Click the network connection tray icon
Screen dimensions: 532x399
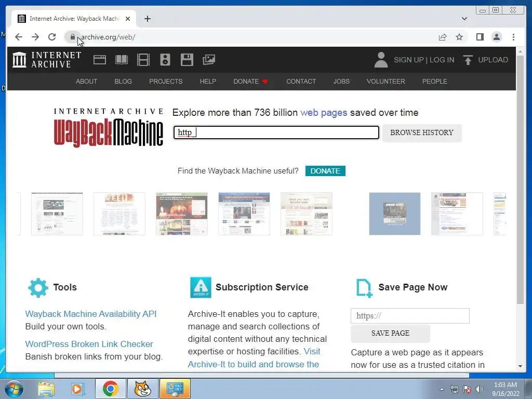point(454,390)
